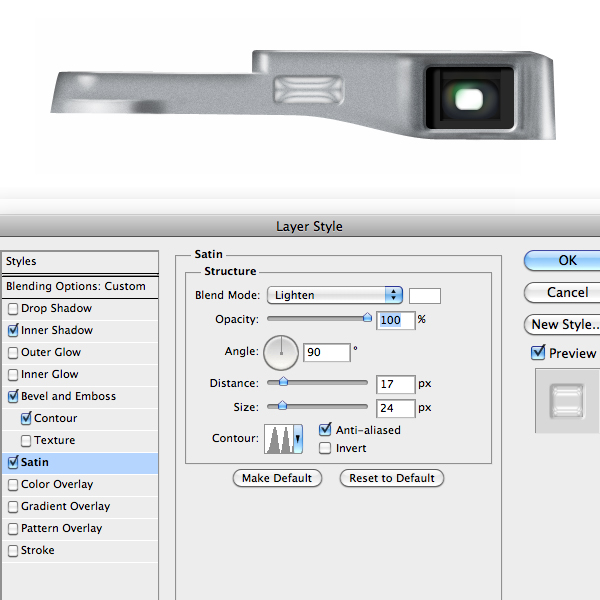
Task: Turn on the Inner Glow checkbox
Action: coord(13,375)
